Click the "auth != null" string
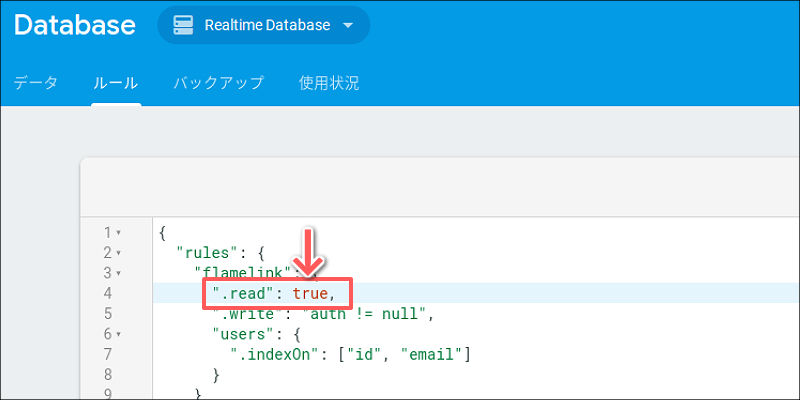Image resolution: width=800 pixels, height=400 pixels. click(x=364, y=314)
